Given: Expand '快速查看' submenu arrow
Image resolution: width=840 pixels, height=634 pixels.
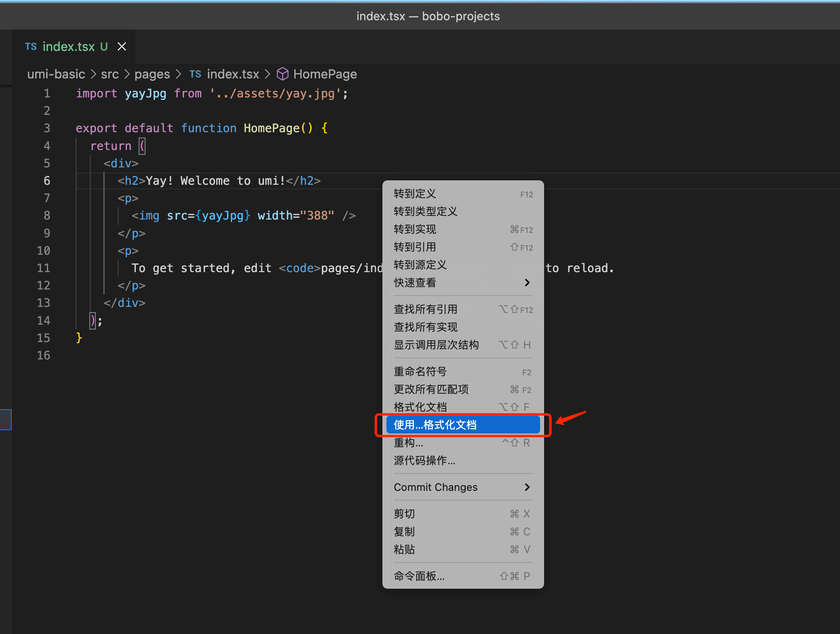Looking at the screenshot, I should click(x=528, y=283).
